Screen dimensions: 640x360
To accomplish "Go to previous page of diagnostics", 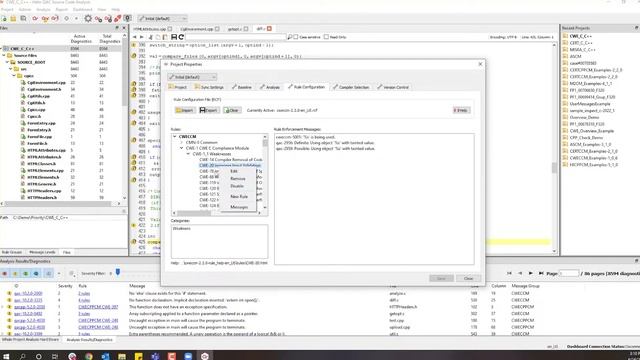I will pyautogui.click(x=520, y=273).
